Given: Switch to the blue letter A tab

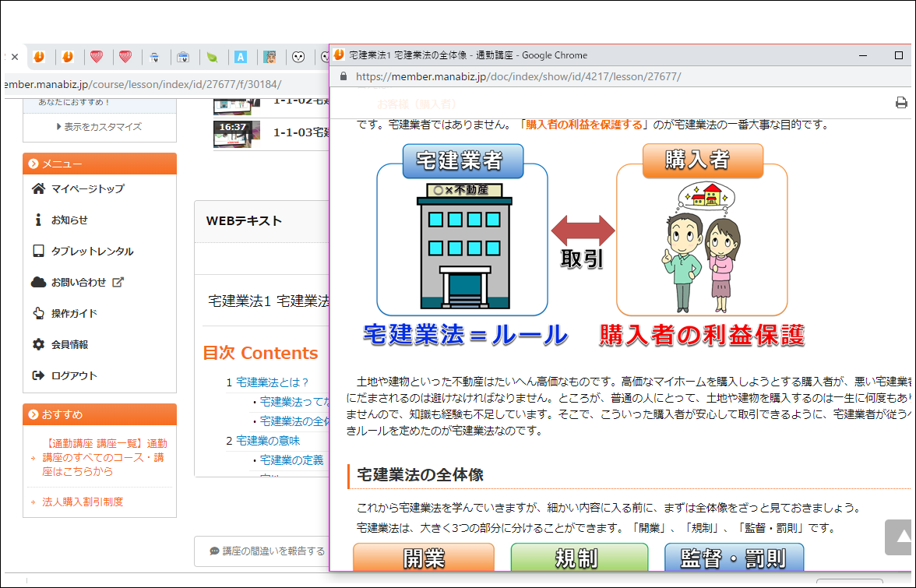Looking at the screenshot, I should click(241, 57).
